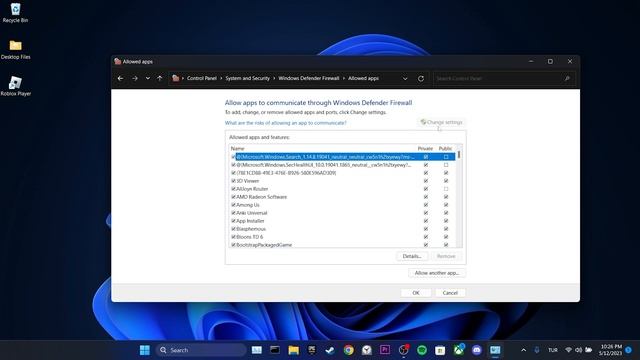Toggle Public checkbox for Among Us

click(x=446, y=205)
